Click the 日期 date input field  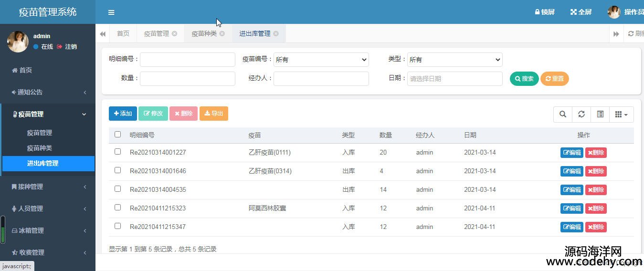pos(455,79)
